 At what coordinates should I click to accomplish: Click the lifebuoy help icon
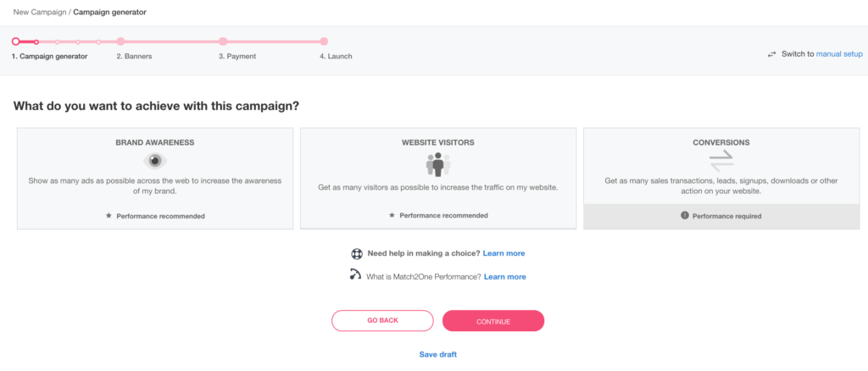(x=357, y=254)
